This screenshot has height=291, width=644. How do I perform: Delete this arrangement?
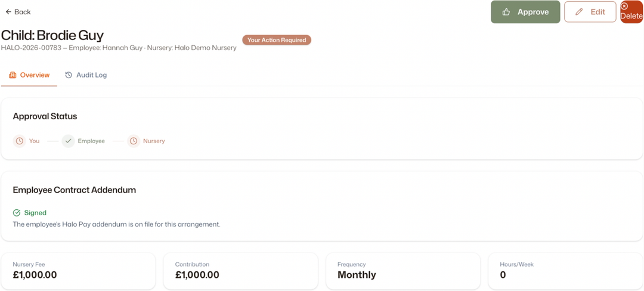[x=631, y=12]
